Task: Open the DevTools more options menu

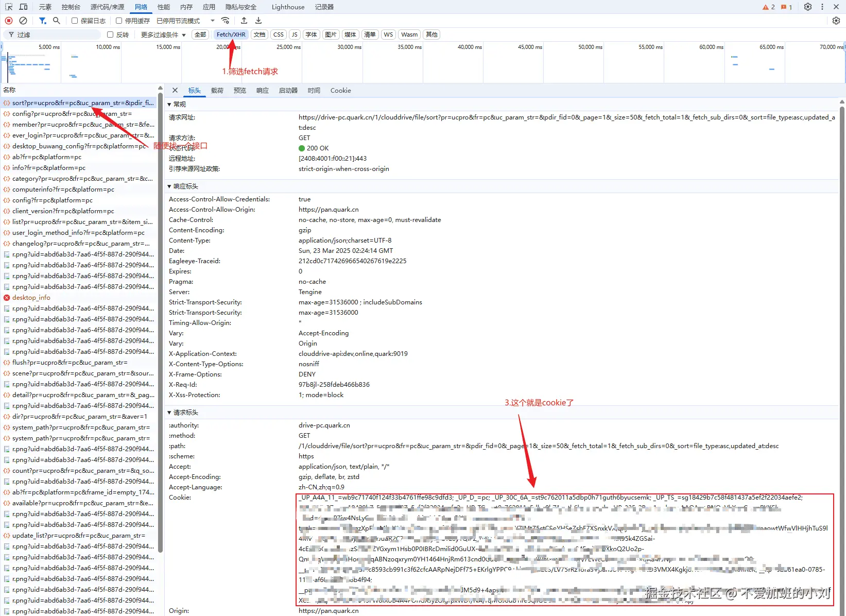Action: point(822,7)
